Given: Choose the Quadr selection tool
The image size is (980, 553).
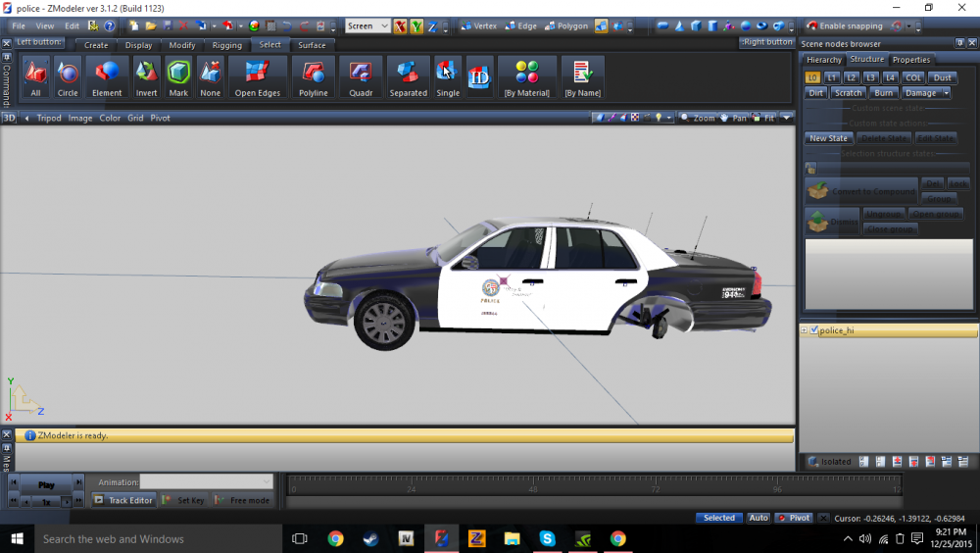Looking at the screenshot, I should click(x=361, y=76).
